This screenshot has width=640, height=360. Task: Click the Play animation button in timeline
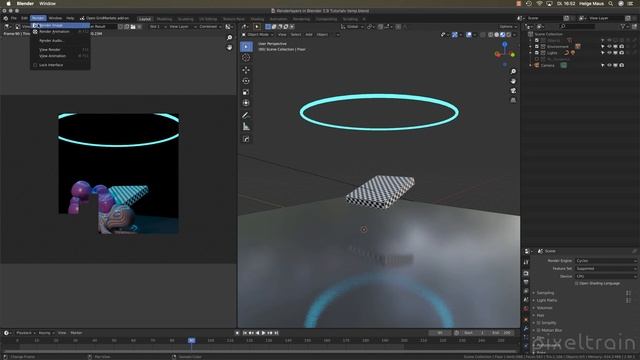[x=264, y=333]
